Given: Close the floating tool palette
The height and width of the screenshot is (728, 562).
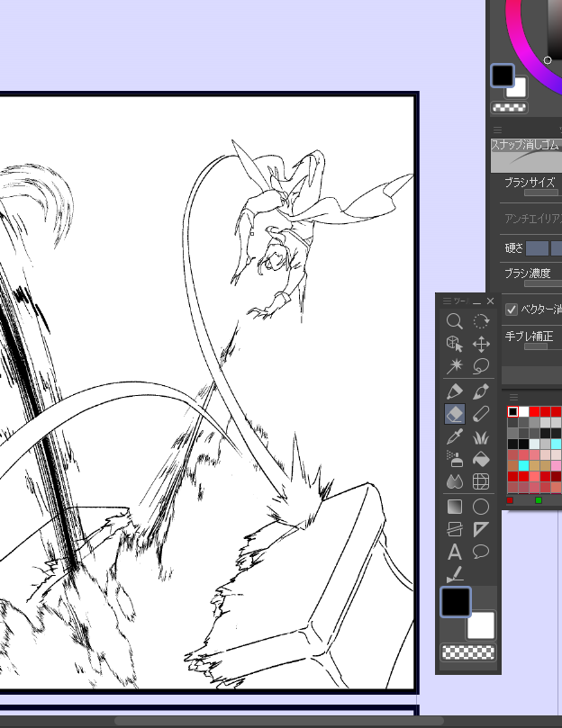Looking at the screenshot, I should point(490,301).
